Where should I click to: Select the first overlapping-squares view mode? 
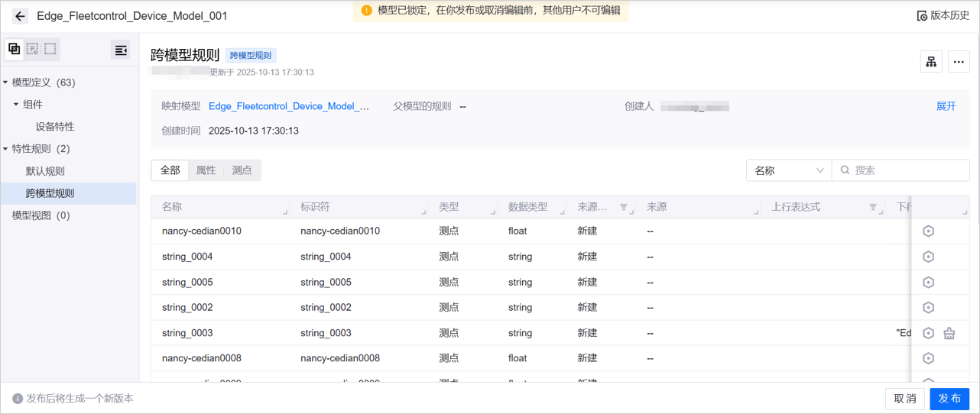pyautogui.click(x=15, y=49)
